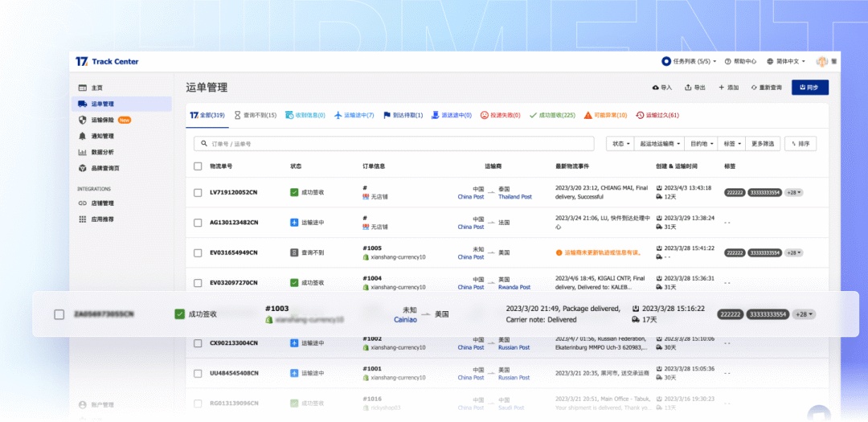Check the row LV719120052CN
This screenshot has height=422, width=868.
198,193
